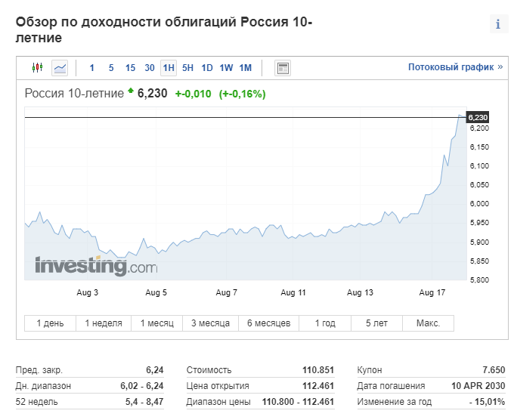514x420 pixels.
Task: Select the 1H interval button
Action: click(169, 68)
